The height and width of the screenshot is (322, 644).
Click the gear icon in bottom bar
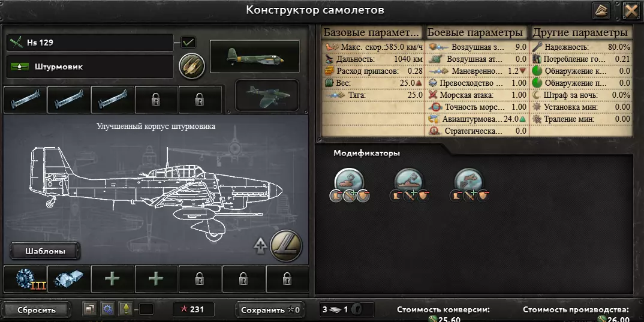point(108,309)
